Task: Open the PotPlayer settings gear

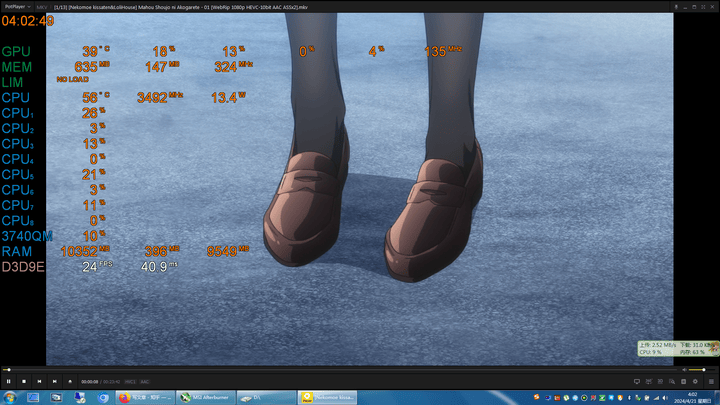Action: 695,382
